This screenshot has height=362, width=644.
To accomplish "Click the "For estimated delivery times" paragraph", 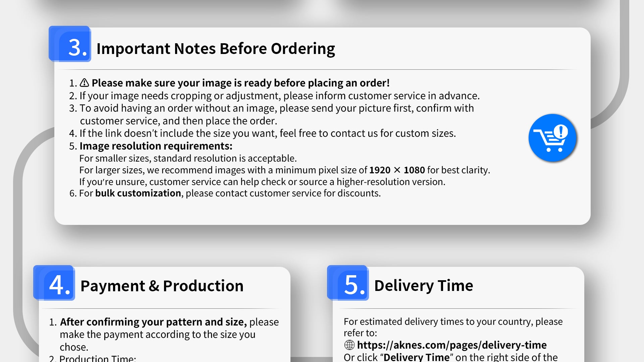I will coord(453,322).
